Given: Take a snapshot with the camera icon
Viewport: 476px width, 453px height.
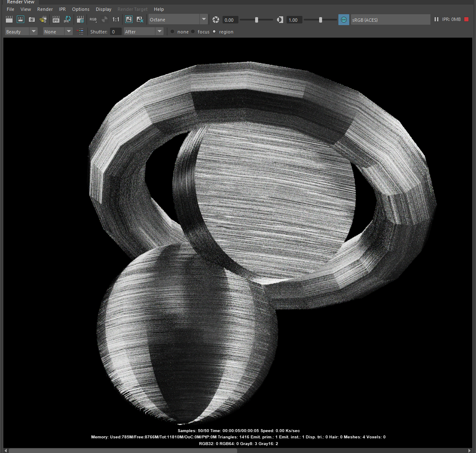Looking at the screenshot, I should click(32, 20).
